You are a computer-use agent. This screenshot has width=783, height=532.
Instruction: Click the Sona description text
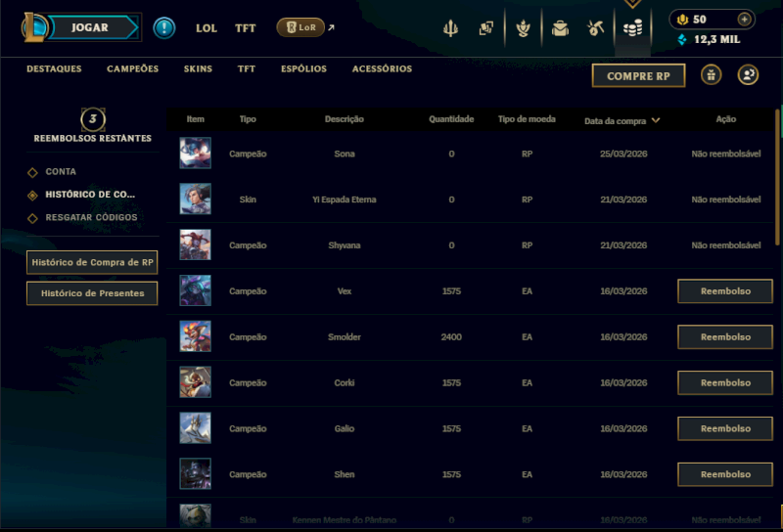coord(345,154)
